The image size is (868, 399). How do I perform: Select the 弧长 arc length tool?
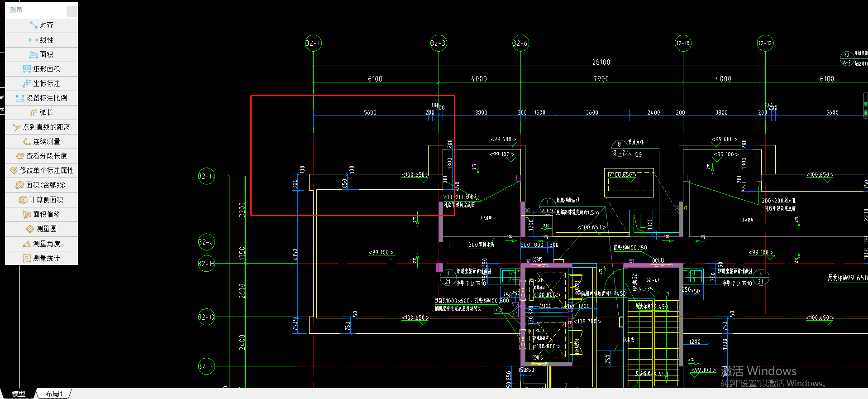tap(41, 112)
